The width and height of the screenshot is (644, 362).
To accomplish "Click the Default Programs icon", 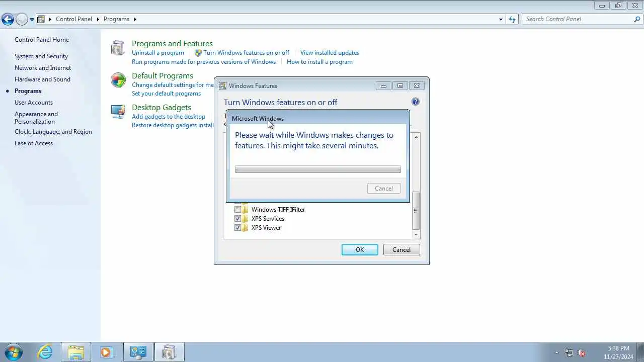I will point(118,80).
